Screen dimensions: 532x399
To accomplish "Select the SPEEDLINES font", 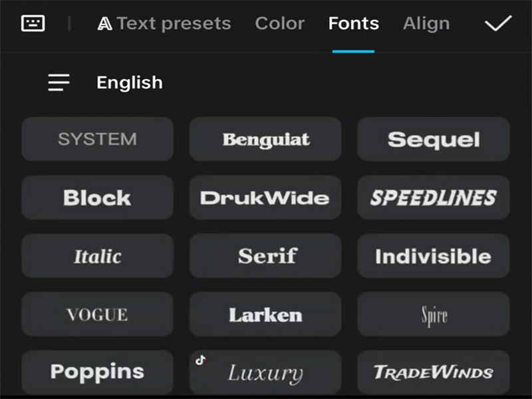I will (x=433, y=198).
